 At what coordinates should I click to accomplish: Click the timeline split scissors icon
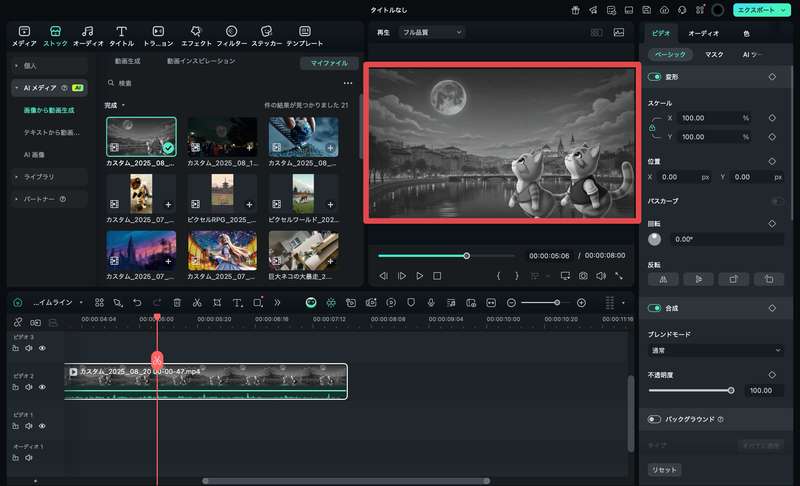197,302
